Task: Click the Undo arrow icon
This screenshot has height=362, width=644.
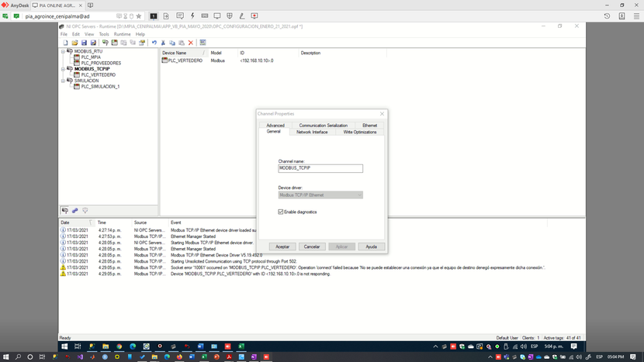Action: [x=154, y=43]
